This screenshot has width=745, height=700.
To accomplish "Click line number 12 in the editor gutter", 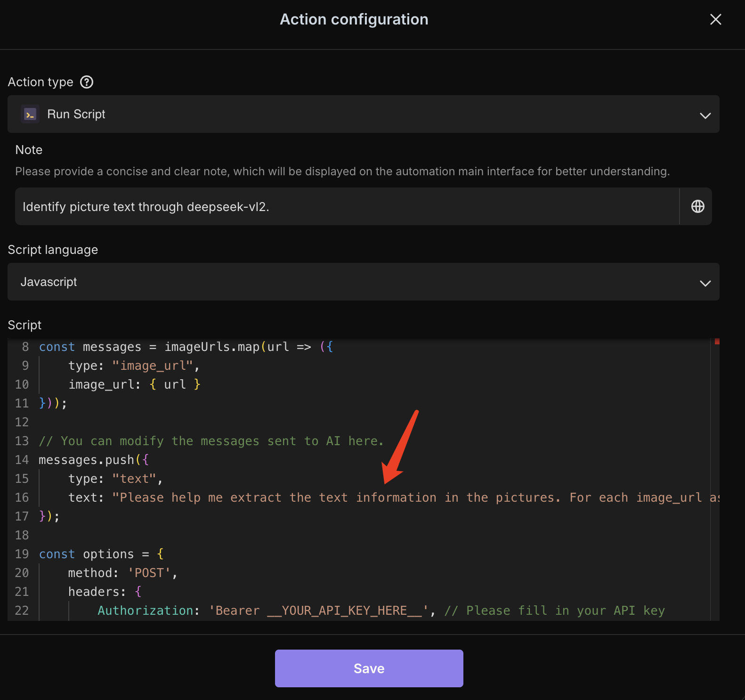I will click(x=22, y=422).
